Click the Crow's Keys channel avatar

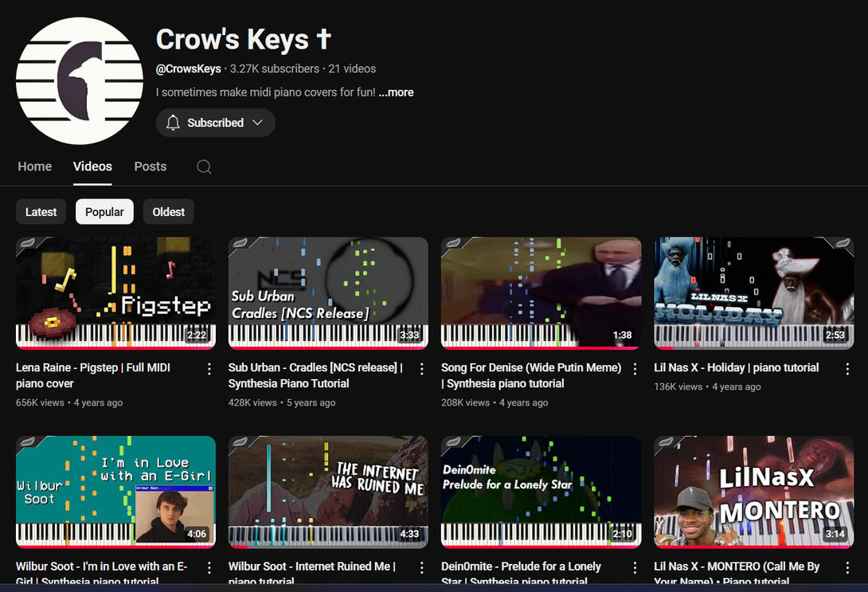click(x=80, y=80)
